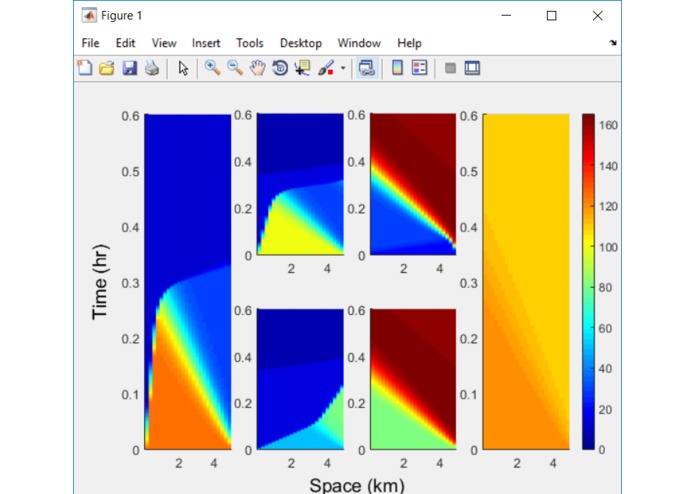Click the Insert Legend icon

419,68
